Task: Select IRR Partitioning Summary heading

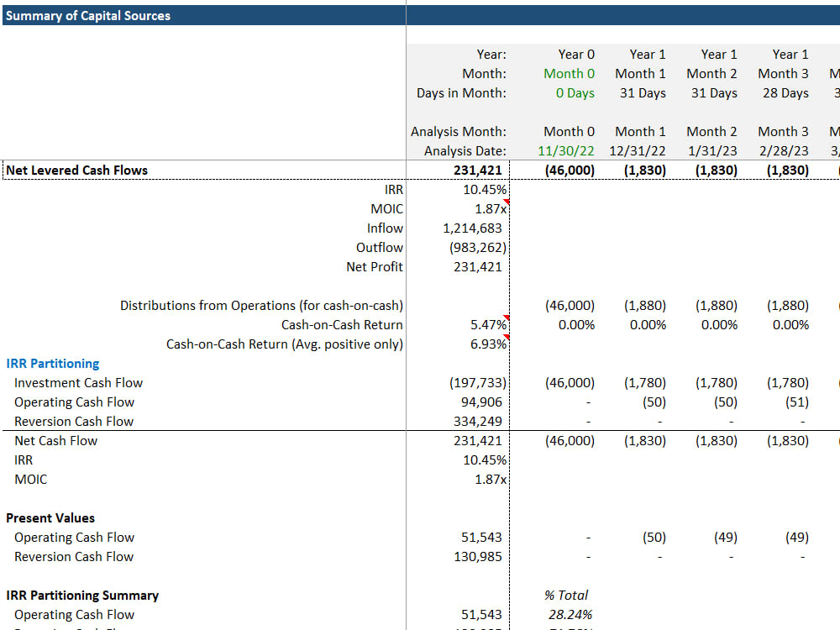Action: pos(82,596)
